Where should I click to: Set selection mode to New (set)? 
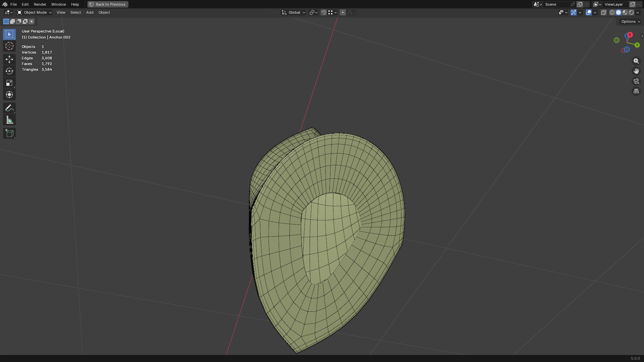pyautogui.click(x=6, y=21)
